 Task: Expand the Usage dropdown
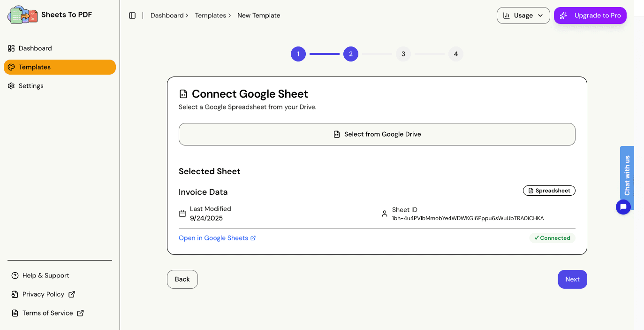click(523, 15)
